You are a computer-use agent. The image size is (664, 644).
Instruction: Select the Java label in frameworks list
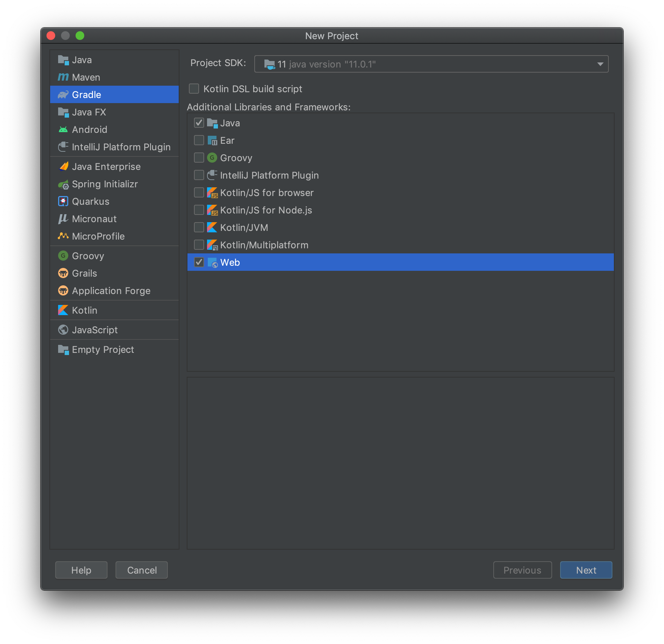[230, 123]
